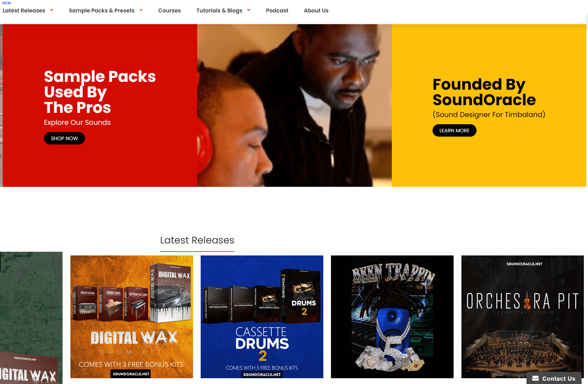Click the Latest Releases navigation label

24,10
